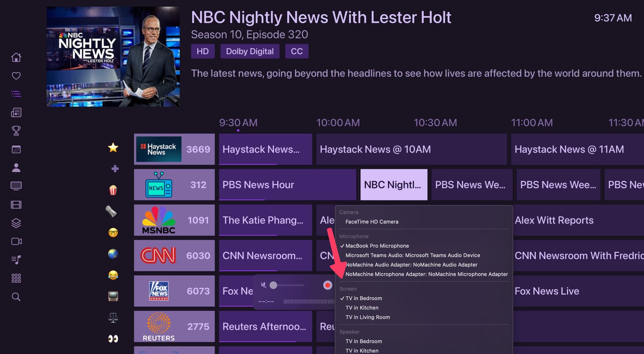
Task: Open the Movies film strip icon
Action: point(16,205)
